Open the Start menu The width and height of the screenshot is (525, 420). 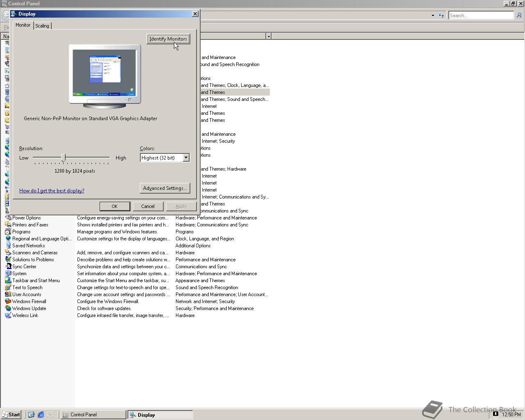click(11, 415)
